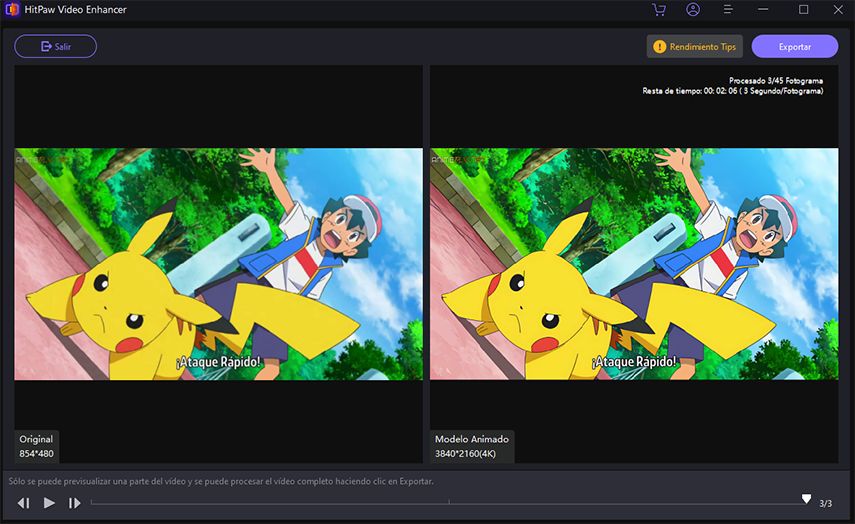855x524 pixels.
Task: Click the Modelo Animado 3840*2160 label
Action: 472,446
